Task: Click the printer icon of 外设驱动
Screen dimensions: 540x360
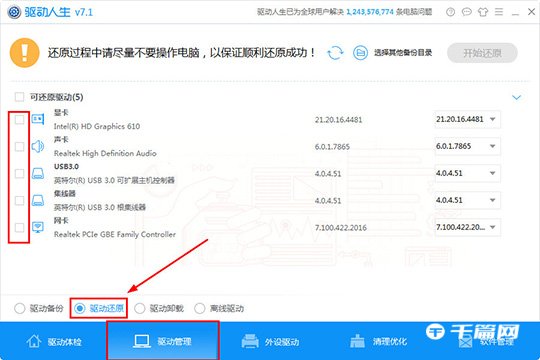Action: (250, 341)
